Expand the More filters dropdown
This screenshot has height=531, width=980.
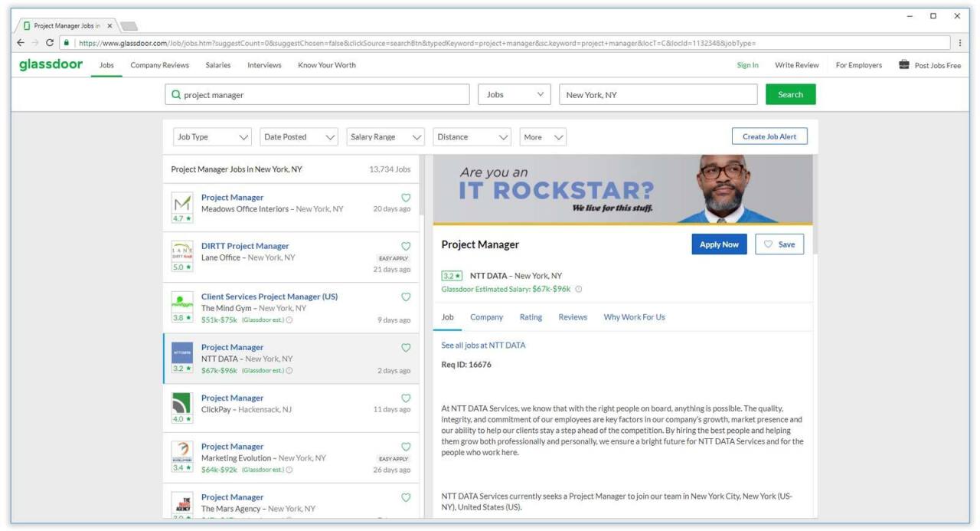(x=544, y=137)
